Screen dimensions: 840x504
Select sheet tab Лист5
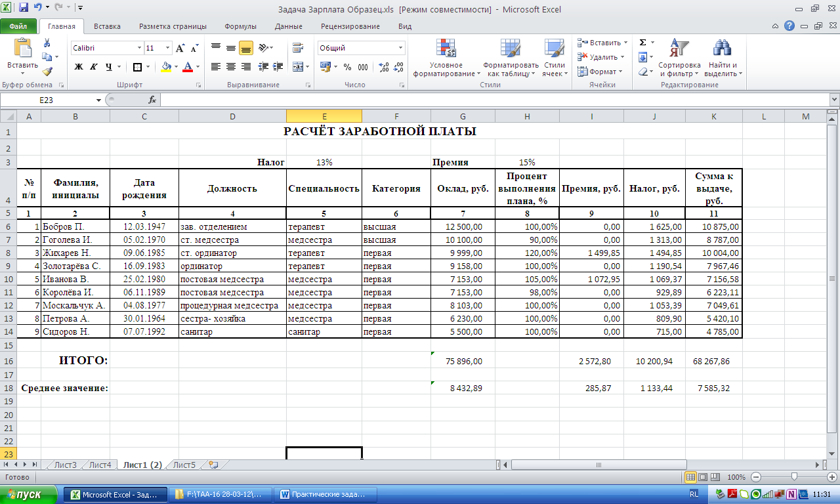(184, 465)
